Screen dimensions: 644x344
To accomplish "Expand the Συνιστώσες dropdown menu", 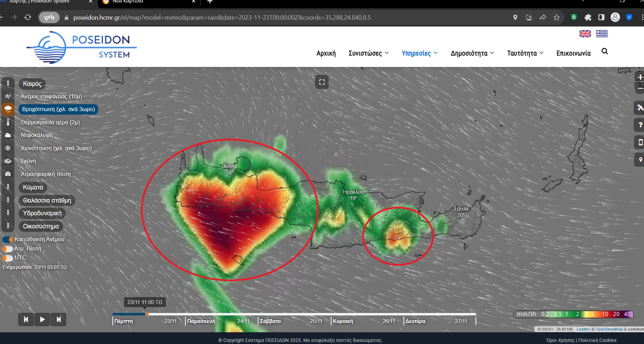I will [x=368, y=53].
